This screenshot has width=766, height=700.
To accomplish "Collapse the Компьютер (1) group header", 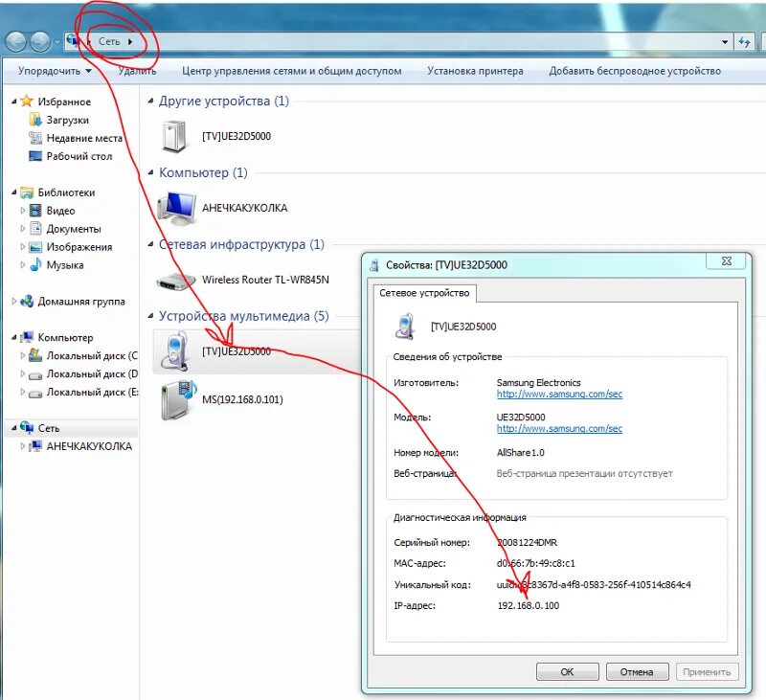I will tap(151, 172).
